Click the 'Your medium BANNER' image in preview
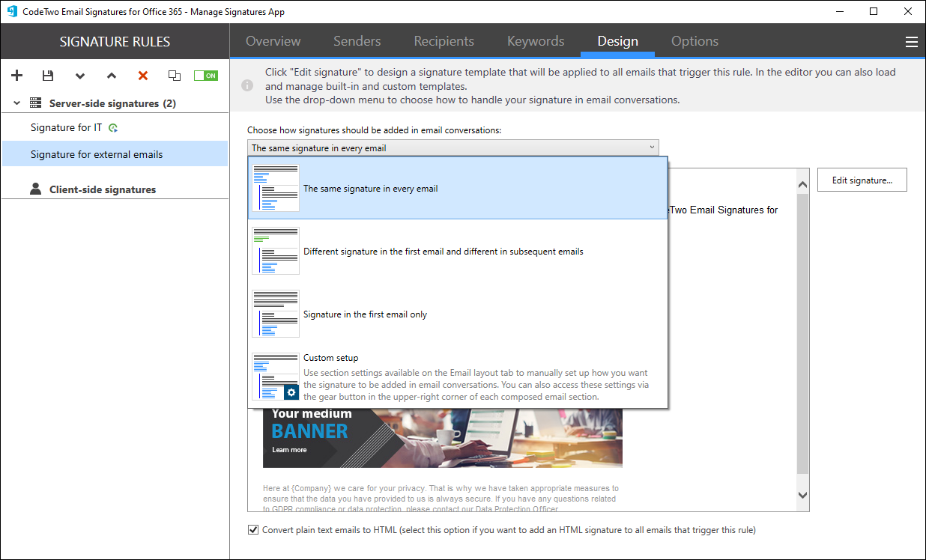The height and width of the screenshot is (560, 926). click(443, 437)
